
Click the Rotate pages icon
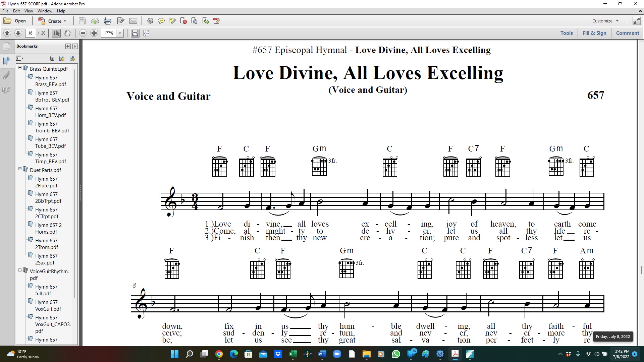(195, 21)
